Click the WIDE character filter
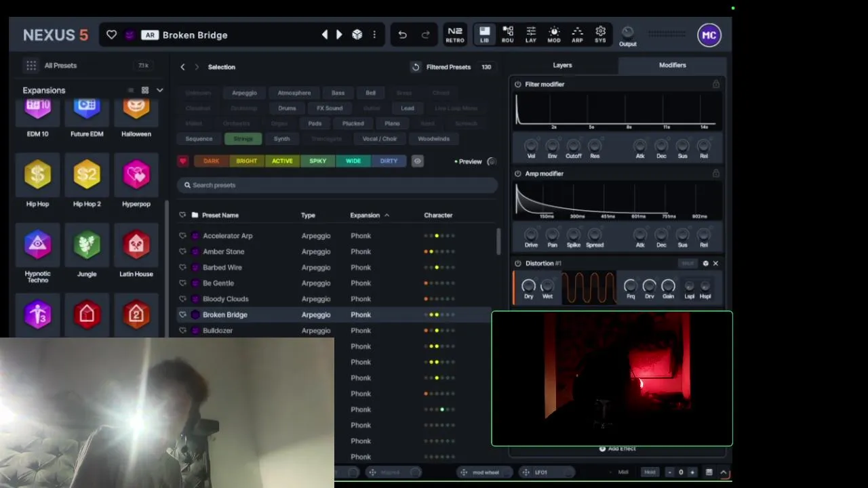 (353, 161)
